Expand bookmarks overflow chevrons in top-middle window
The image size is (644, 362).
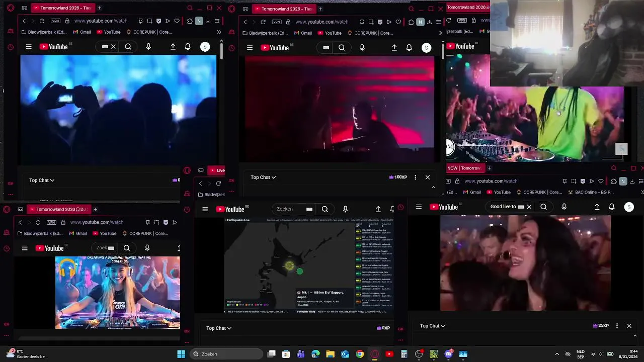[x=440, y=33]
